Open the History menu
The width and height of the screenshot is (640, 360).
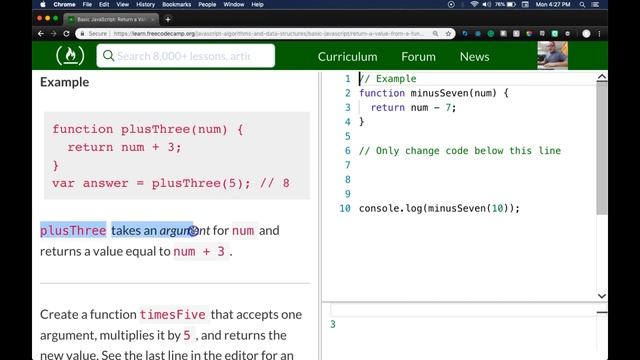point(145,4)
